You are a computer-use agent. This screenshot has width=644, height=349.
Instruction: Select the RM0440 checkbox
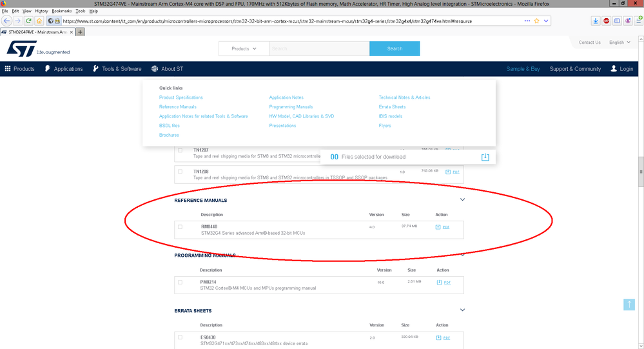click(180, 227)
